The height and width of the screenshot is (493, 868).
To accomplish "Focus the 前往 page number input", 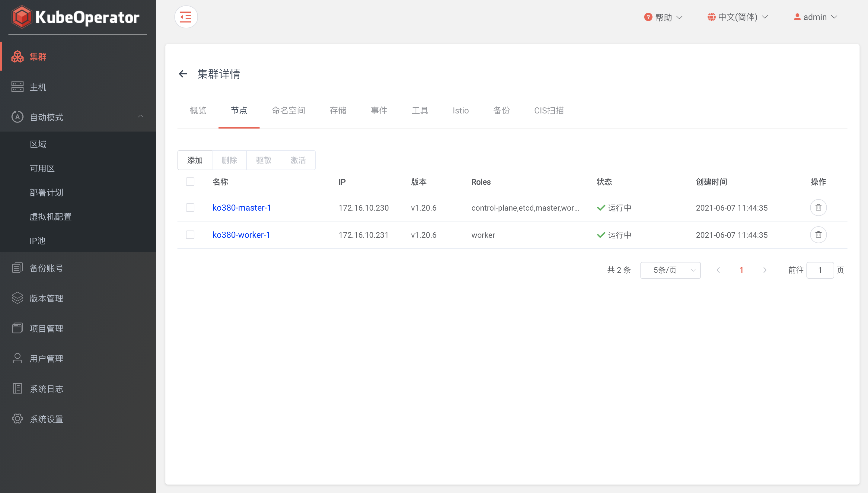I will [820, 270].
